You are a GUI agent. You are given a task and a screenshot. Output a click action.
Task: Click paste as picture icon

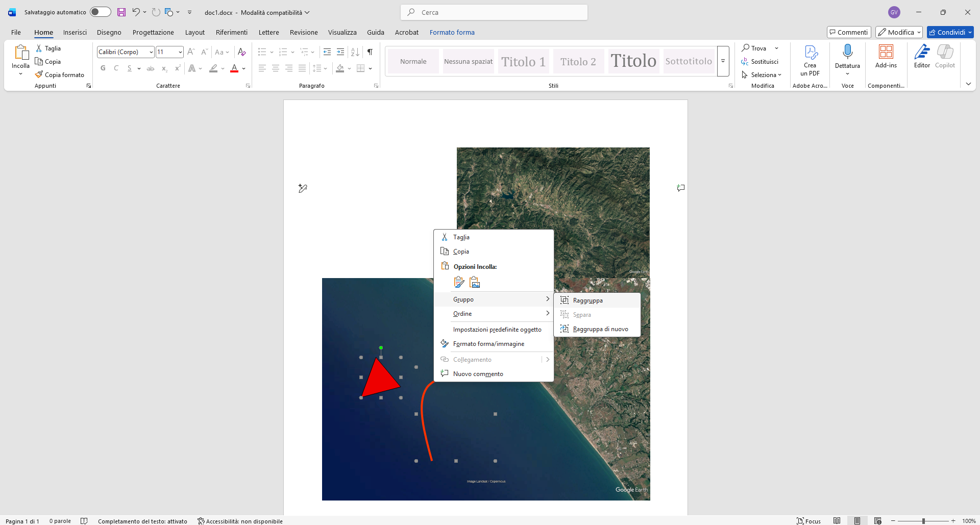pyautogui.click(x=475, y=282)
